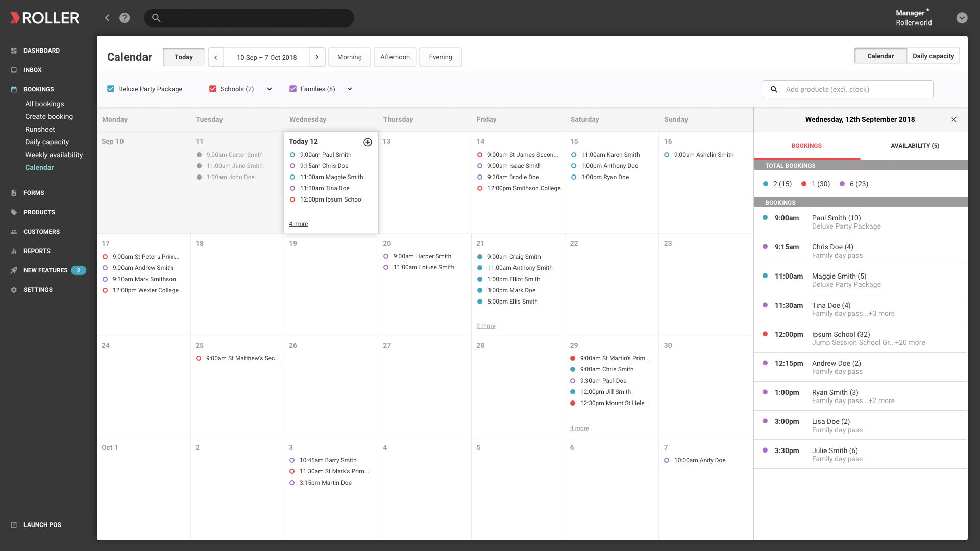Open the Inbox sidebar icon

pos(14,70)
